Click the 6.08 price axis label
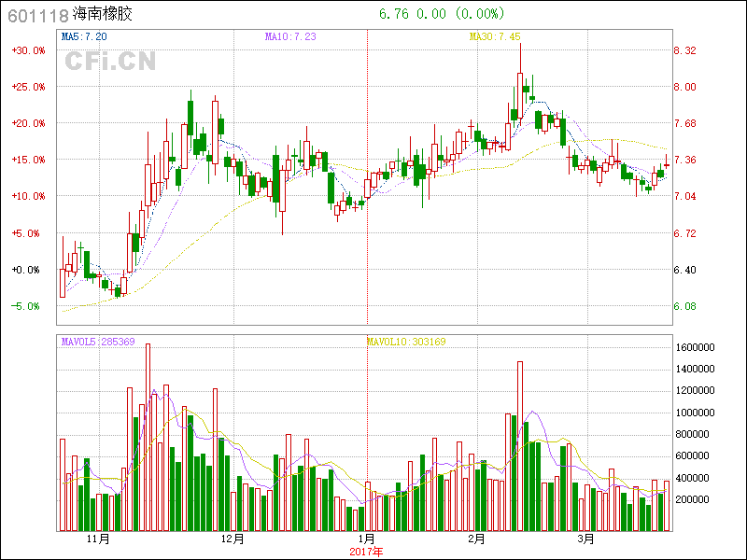 685,306
